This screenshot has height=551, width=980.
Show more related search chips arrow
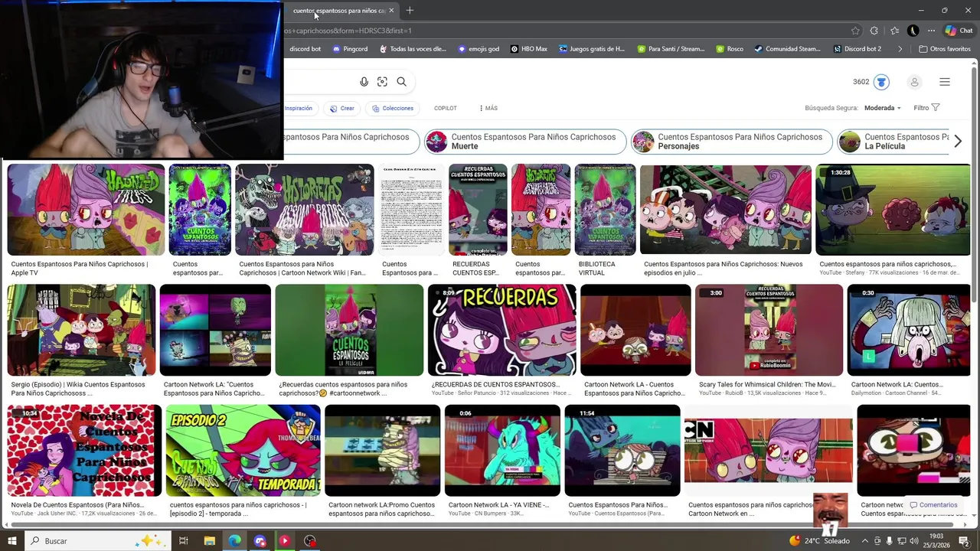click(958, 142)
